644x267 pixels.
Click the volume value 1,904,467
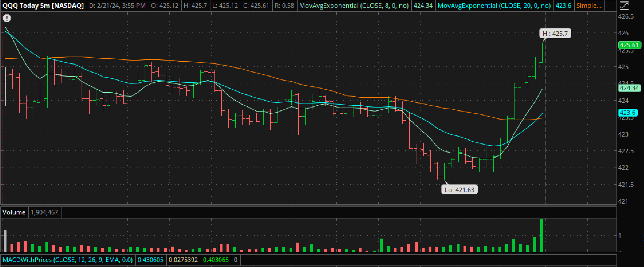click(x=44, y=212)
